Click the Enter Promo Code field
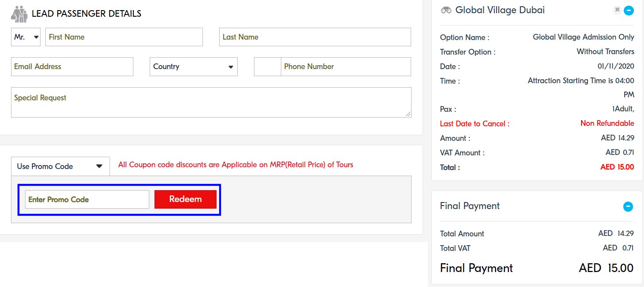This screenshot has width=644, height=287. point(87,199)
